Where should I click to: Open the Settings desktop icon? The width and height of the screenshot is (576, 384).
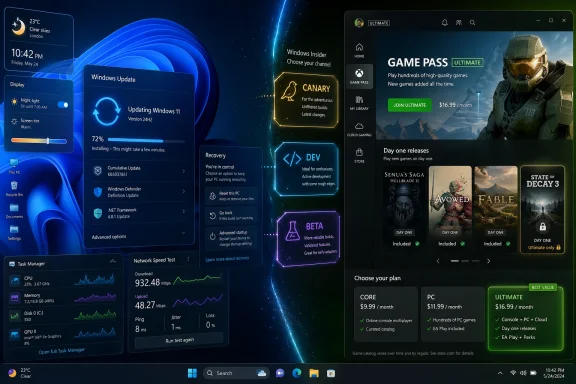tap(14, 233)
